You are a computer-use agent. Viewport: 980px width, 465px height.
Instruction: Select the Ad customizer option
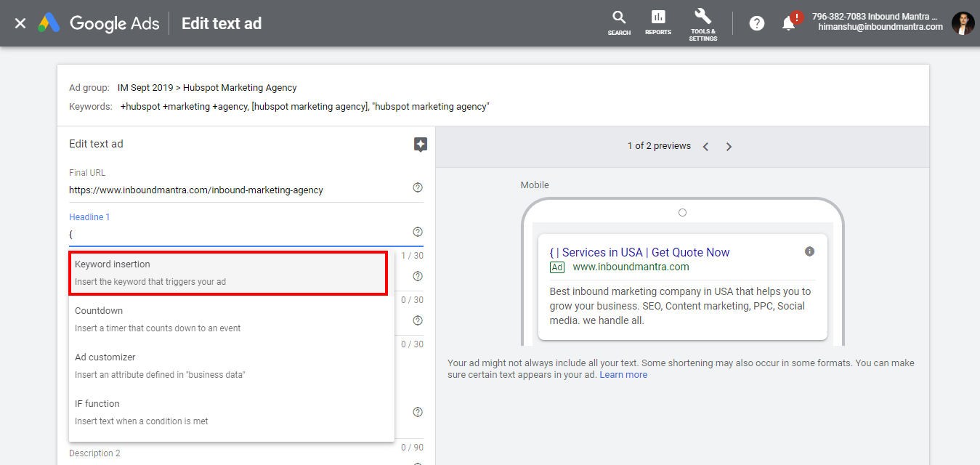[x=232, y=365]
